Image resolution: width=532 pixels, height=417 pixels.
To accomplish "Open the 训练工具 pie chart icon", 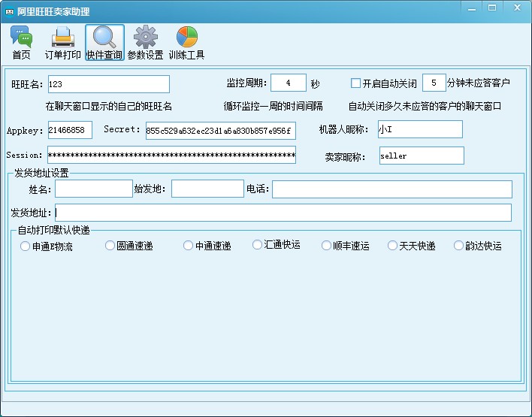I will click(x=186, y=42).
